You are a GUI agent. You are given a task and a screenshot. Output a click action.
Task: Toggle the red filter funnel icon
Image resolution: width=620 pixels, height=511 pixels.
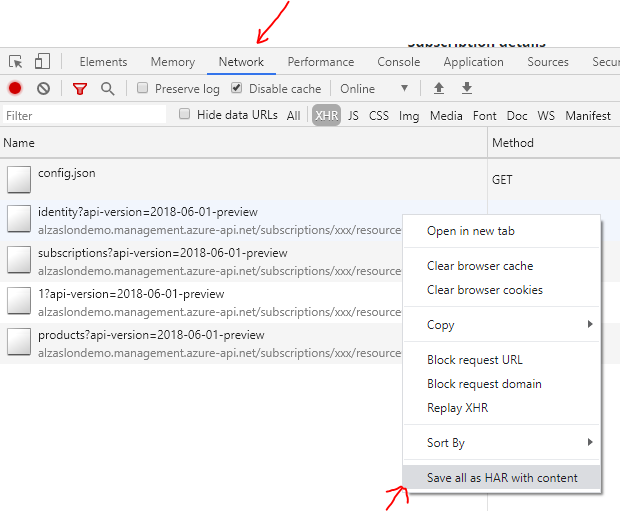(x=79, y=89)
